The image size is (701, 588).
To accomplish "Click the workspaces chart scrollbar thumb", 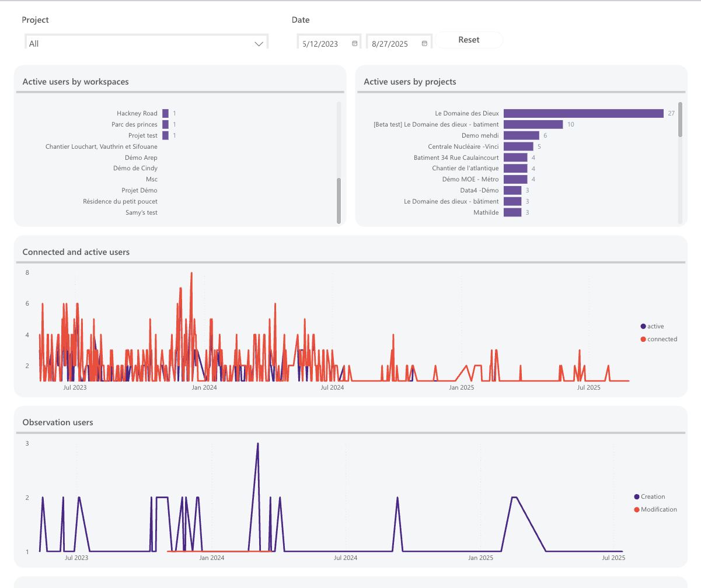I will 339,201.
